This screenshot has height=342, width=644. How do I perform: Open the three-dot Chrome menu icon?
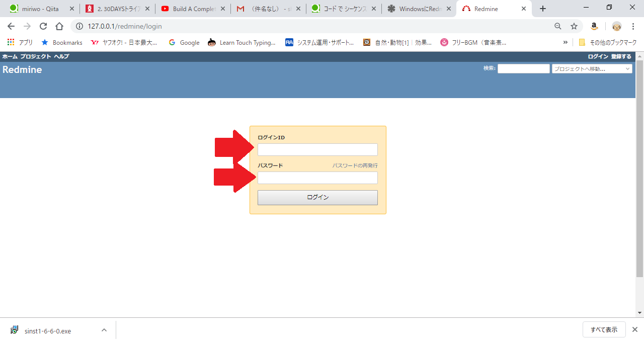click(633, 26)
